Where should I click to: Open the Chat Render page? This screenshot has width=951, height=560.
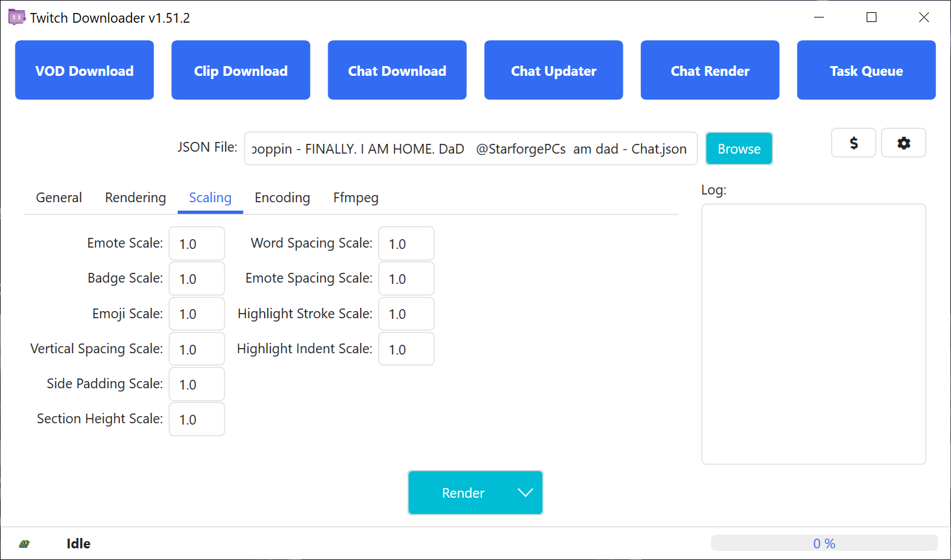point(710,70)
